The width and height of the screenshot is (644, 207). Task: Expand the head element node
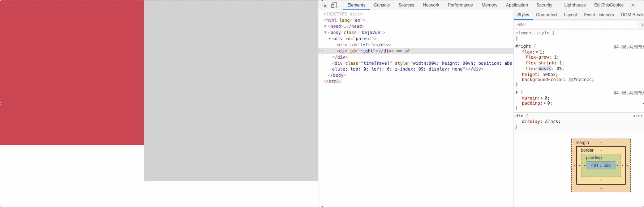pos(325,26)
